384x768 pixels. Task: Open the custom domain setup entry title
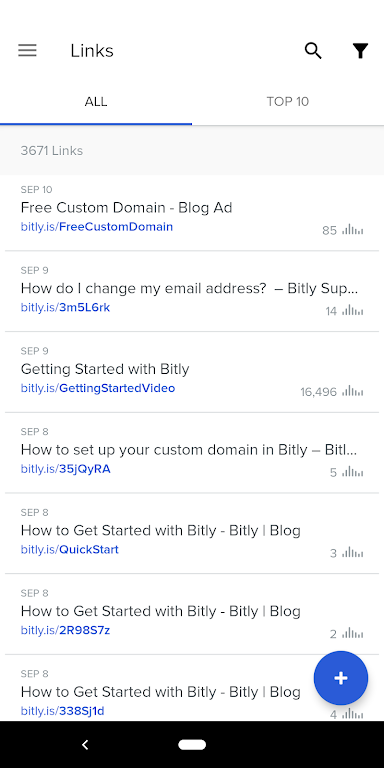pos(189,450)
